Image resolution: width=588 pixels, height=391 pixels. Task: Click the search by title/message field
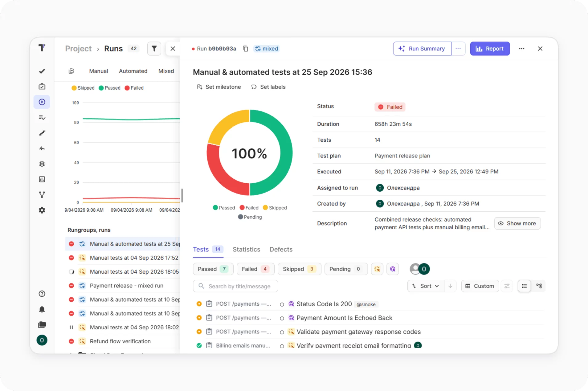[x=235, y=286]
